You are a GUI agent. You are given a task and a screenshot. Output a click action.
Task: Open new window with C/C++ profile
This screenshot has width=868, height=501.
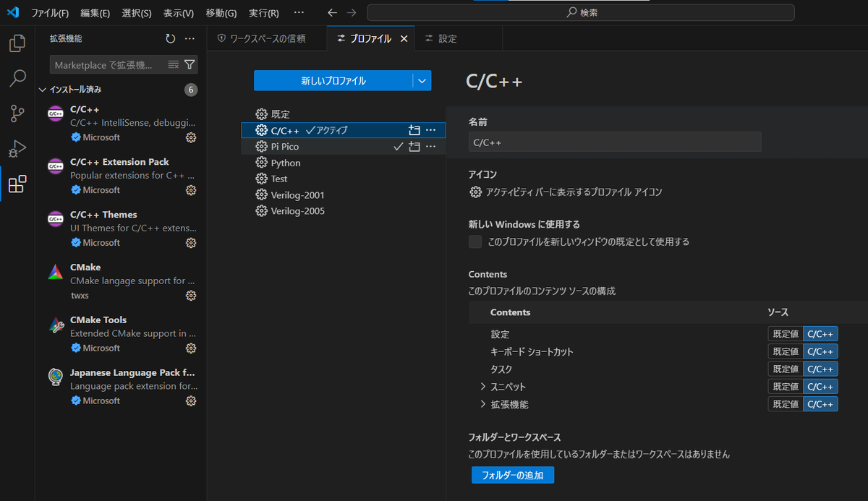pyautogui.click(x=414, y=130)
